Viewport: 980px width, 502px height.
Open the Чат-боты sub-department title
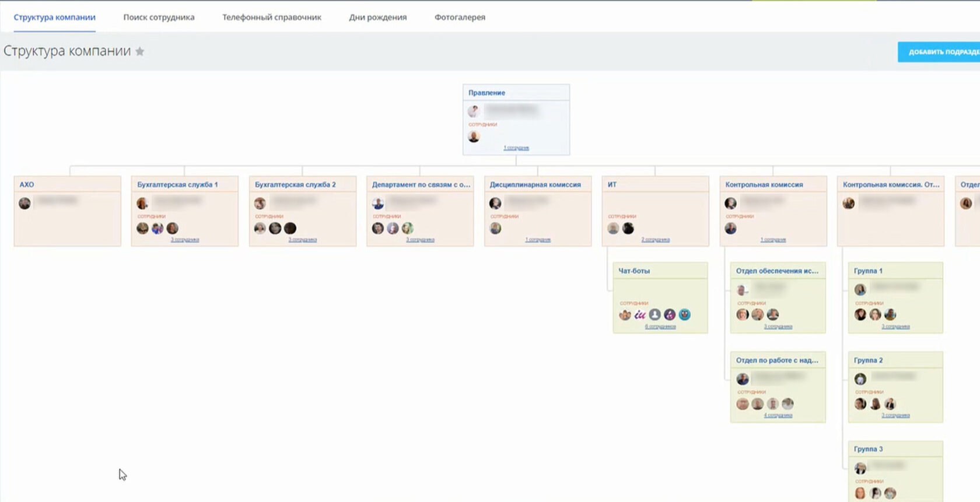coord(634,271)
